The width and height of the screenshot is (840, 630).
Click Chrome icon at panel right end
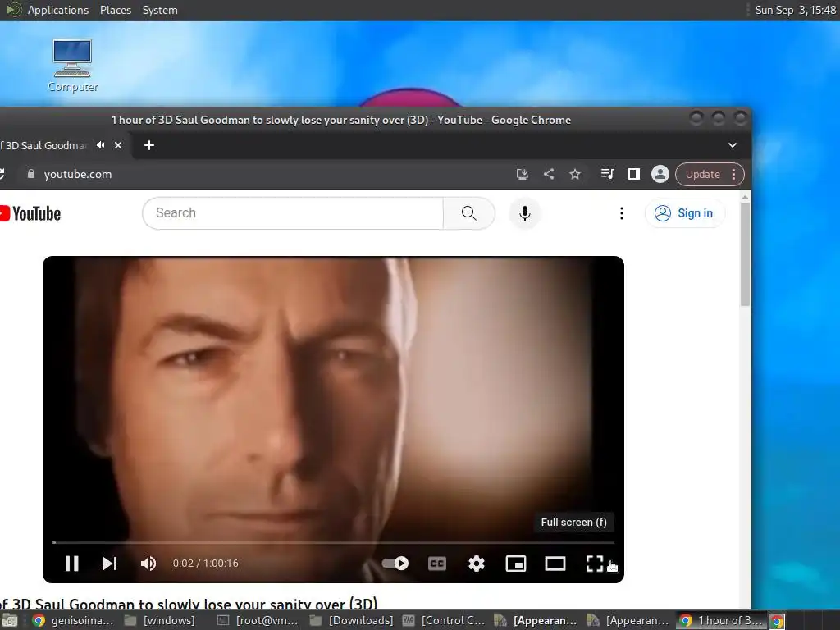778,621
